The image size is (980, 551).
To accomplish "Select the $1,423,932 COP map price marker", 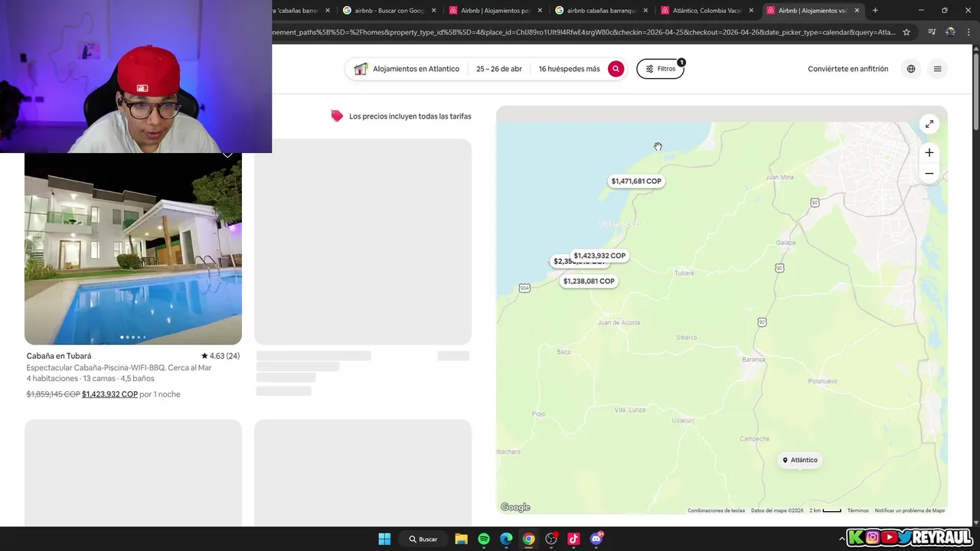I will [599, 256].
